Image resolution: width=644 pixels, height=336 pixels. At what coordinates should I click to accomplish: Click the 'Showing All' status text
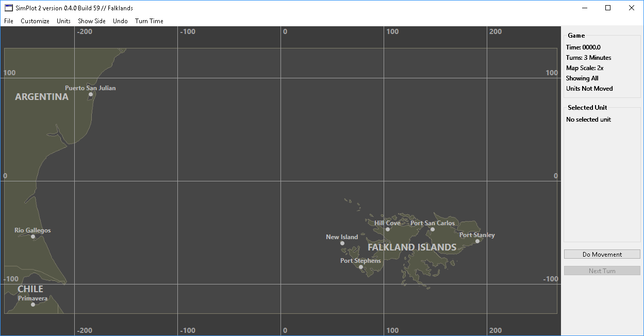[582, 78]
